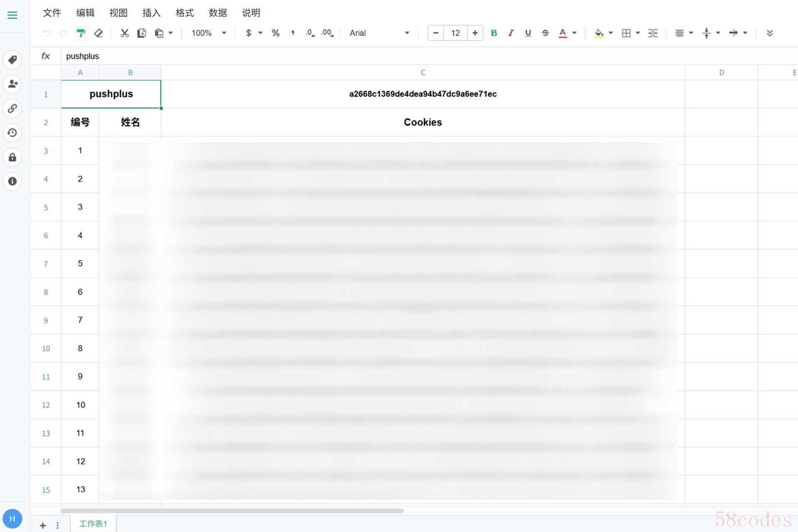Open the version history sidebar icon
Screen dimensions: 798x532
pyautogui.click(x=12, y=133)
